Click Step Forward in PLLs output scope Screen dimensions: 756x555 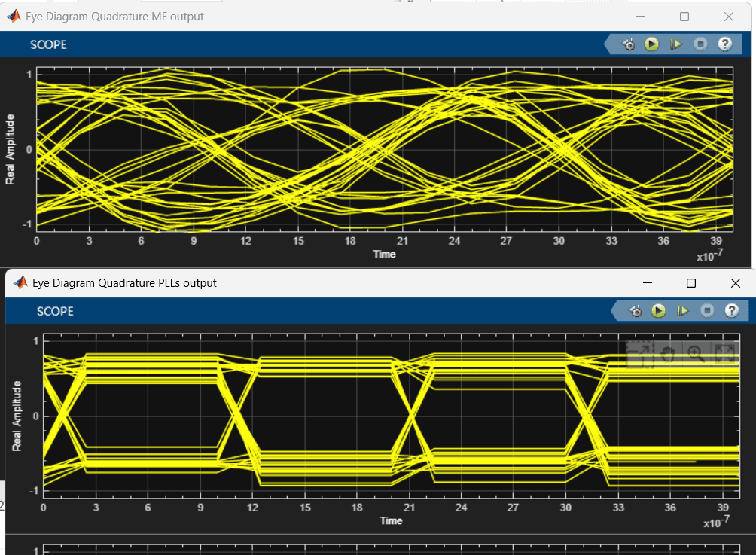pos(683,311)
